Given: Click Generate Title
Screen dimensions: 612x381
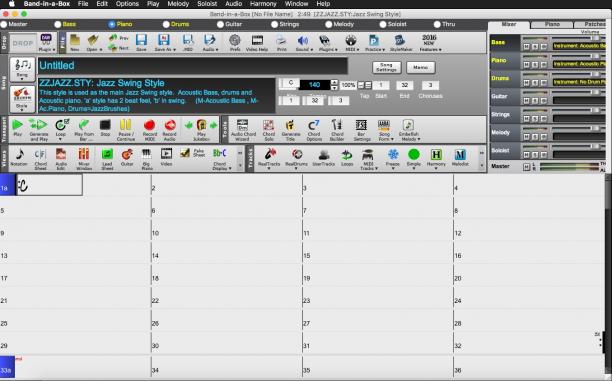Looking at the screenshot, I should 290,130.
